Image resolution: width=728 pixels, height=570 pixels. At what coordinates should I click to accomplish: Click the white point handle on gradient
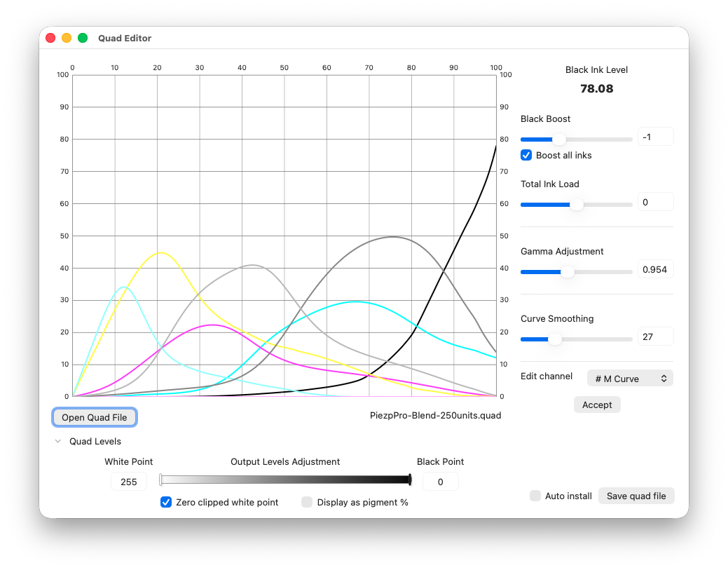click(x=160, y=480)
